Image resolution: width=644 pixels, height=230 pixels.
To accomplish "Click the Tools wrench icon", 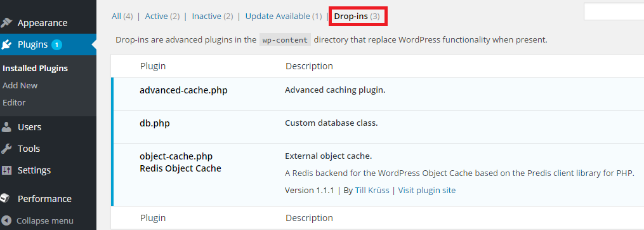I will [x=6, y=149].
